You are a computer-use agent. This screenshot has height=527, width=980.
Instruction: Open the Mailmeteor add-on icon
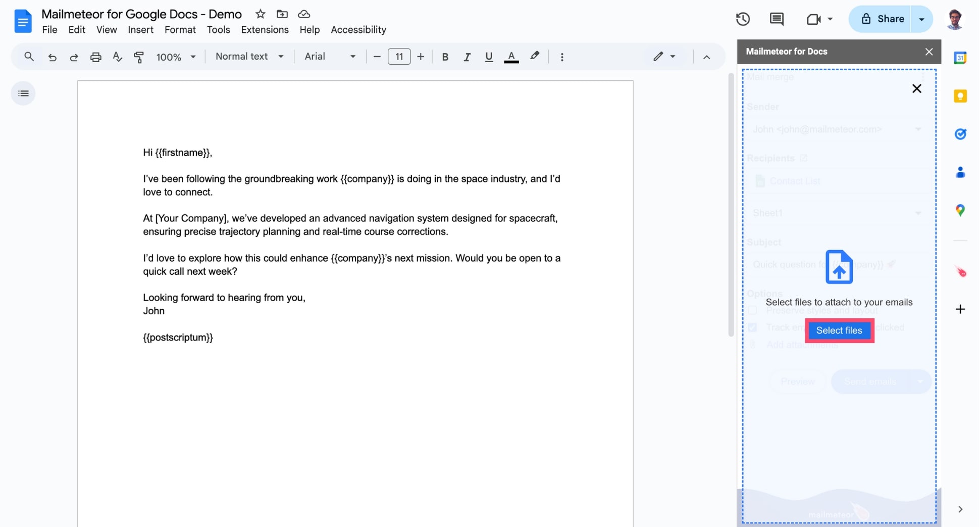click(x=961, y=272)
